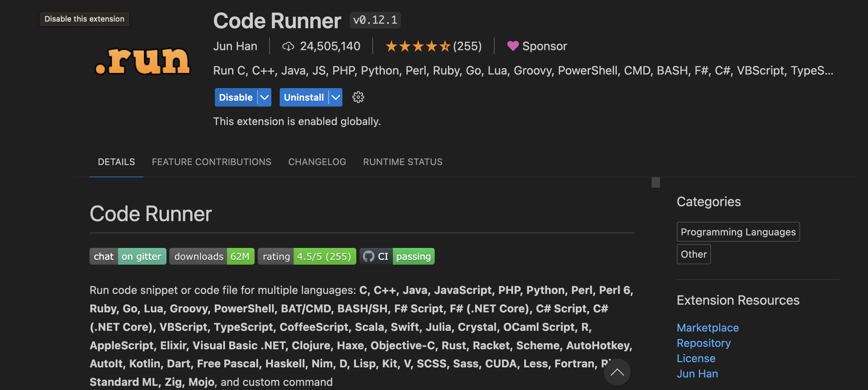This screenshot has width=868, height=390.
Task: Open the extension settings gear
Action: pyautogui.click(x=358, y=97)
